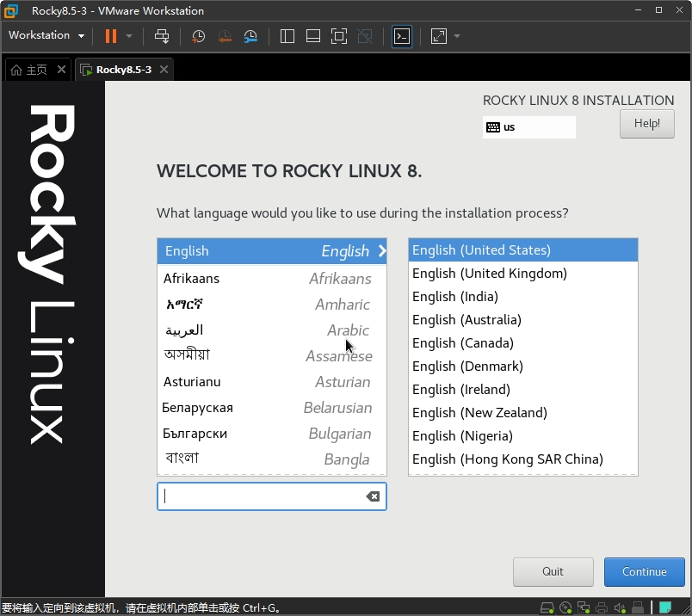Choose English (Nigeria) locale
This screenshot has height=616, width=692.
pyautogui.click(x=523, y=436)
